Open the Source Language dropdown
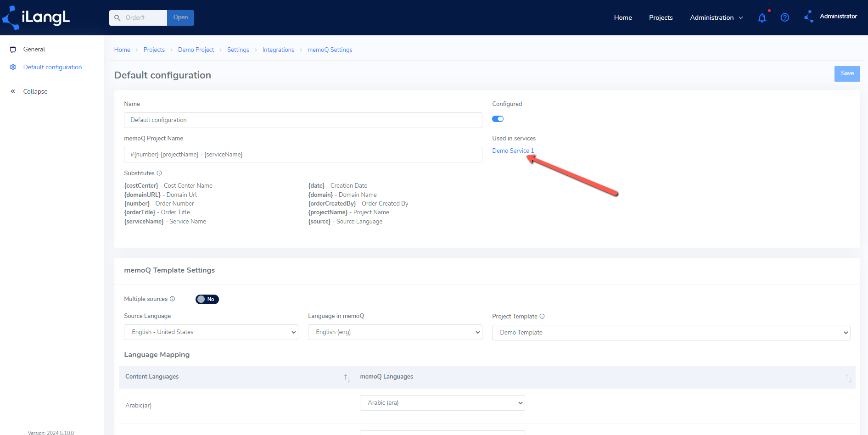Screen dimensions: 868x435 coord(211,332)
